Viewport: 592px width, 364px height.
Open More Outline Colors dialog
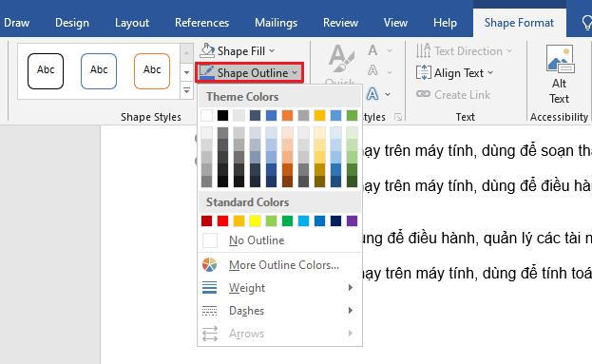(279, 265)
